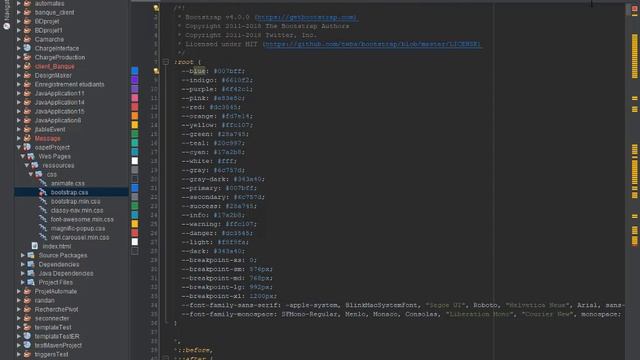The width and height of the screenshot is (640, 360).
Task: Click the '--breakpoint-md' property text
Action: tap(213, 278)
